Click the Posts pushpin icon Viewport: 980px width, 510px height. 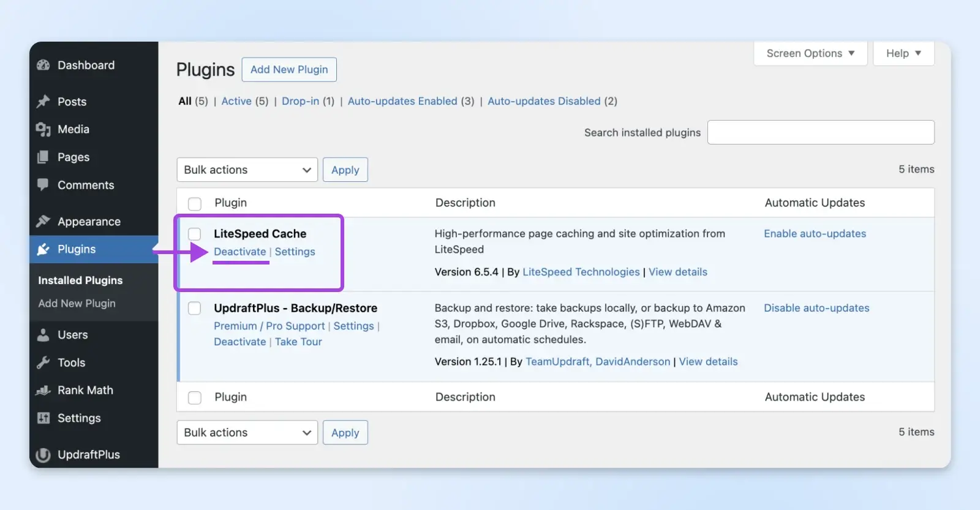pyautogui.click(x=43, y=102)
